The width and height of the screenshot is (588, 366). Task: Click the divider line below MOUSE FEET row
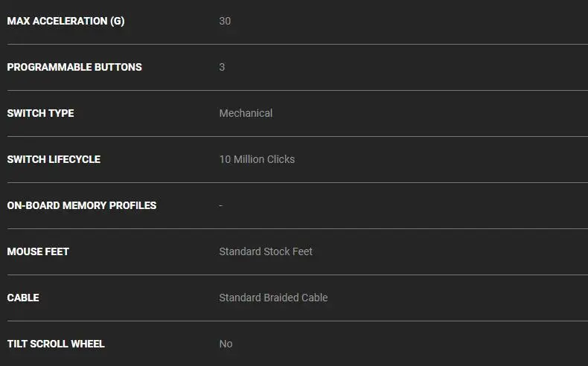pyautogui.click(x=294, y=274)
